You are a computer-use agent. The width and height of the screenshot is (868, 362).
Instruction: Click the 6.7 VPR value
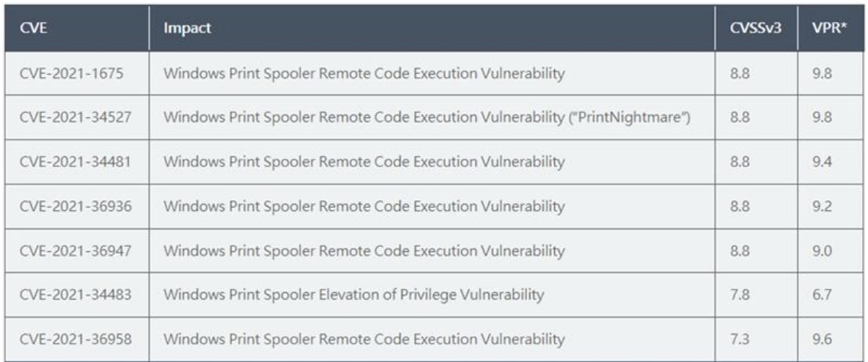(822, 294)
